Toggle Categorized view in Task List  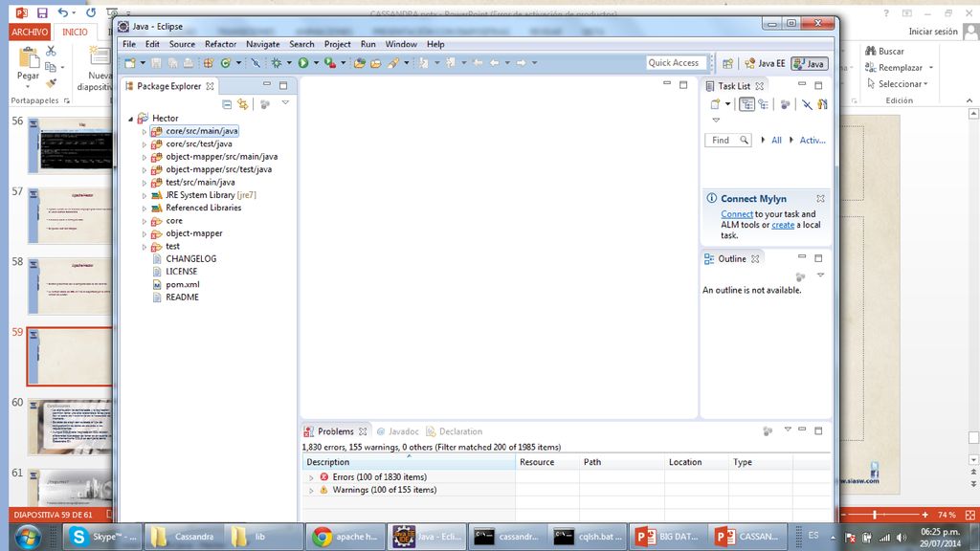pos(746,104)
